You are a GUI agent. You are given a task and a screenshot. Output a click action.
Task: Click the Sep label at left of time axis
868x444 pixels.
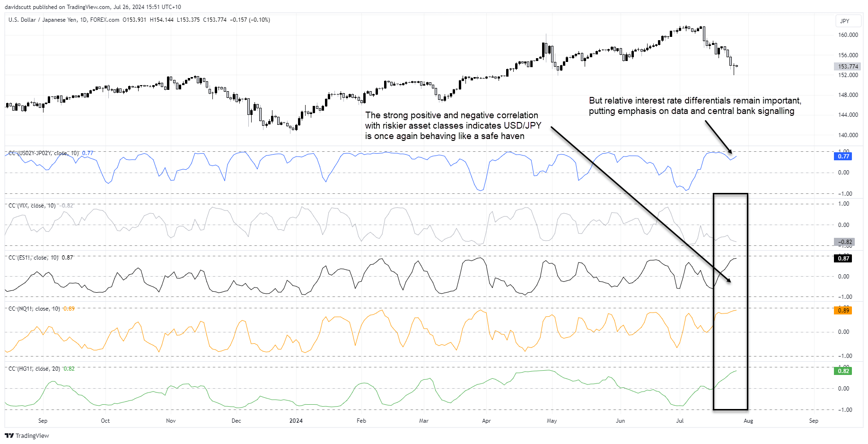pyautogui.click(x=43, y=421)
